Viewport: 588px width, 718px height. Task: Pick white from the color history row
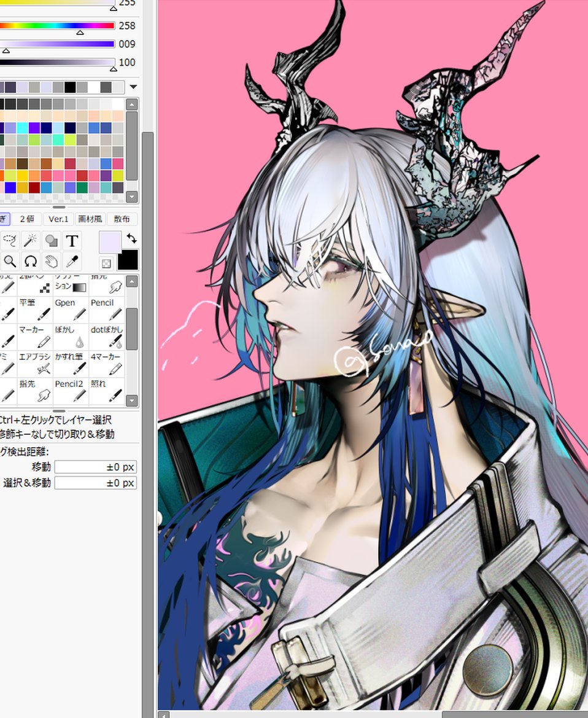click(x=94, y=87)
